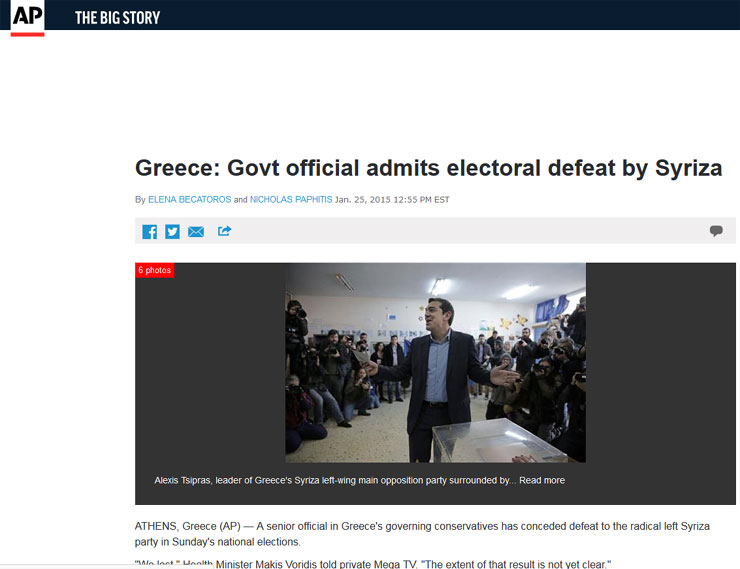The height and width of the screenshot is (569, 740).
Task: Click the dark gallery area right of photo
Action: tap(661, 363)
